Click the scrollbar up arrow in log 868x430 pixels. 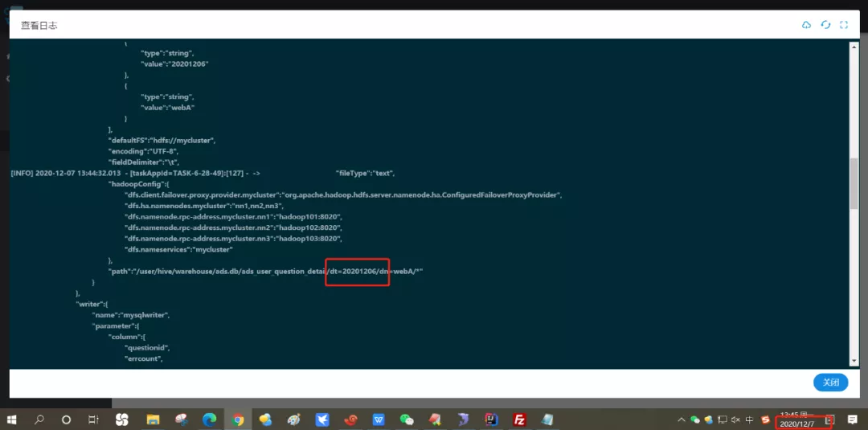pos(854,46)
